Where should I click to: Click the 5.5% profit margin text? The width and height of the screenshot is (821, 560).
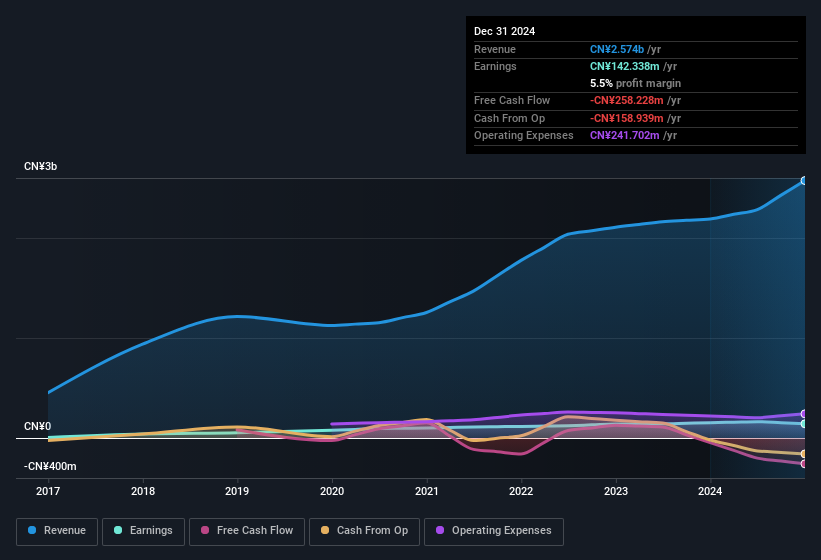pos(635,83)
